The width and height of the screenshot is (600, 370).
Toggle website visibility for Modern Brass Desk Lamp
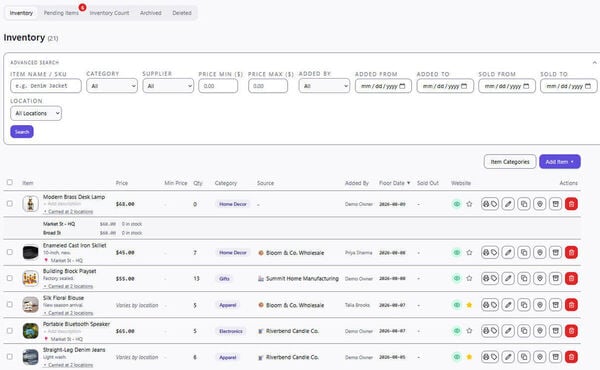[x=457, y=204]
